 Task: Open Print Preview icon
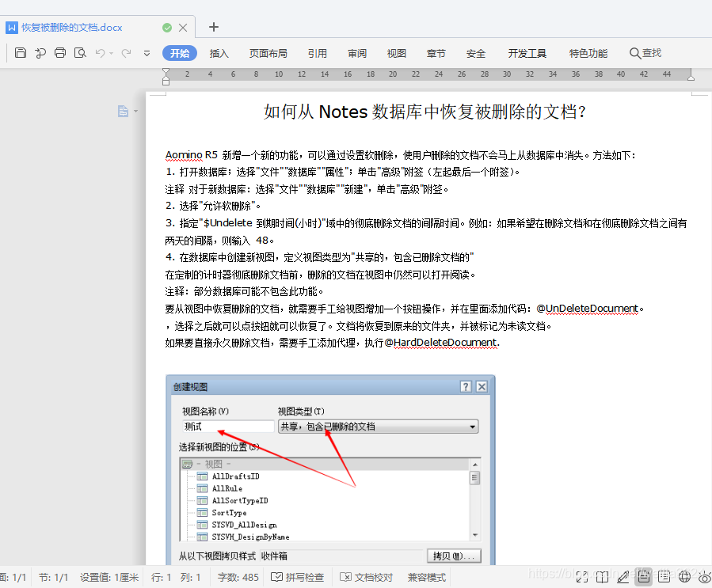tap(80, 53)
